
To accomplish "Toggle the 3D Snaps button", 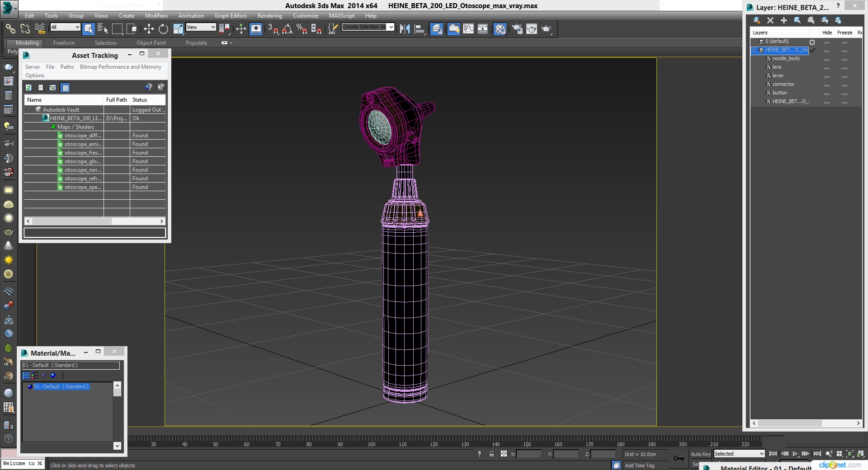I will (273, 29).
